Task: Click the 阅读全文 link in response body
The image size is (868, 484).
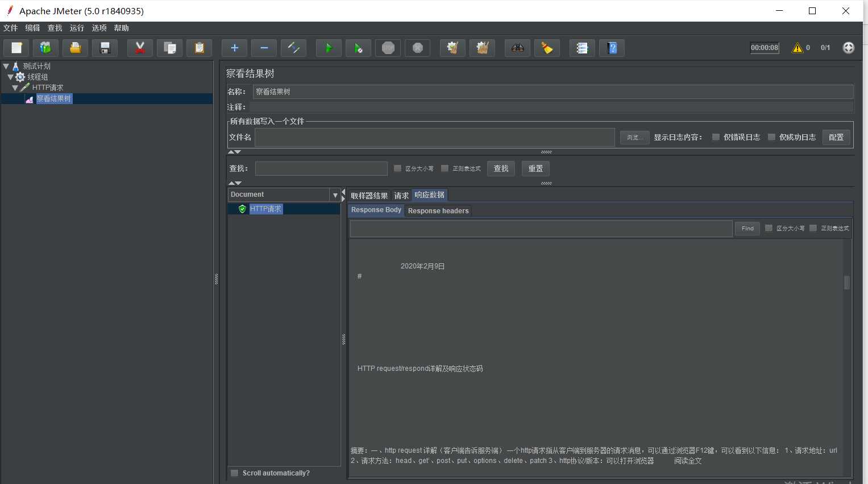Action: 688,461
